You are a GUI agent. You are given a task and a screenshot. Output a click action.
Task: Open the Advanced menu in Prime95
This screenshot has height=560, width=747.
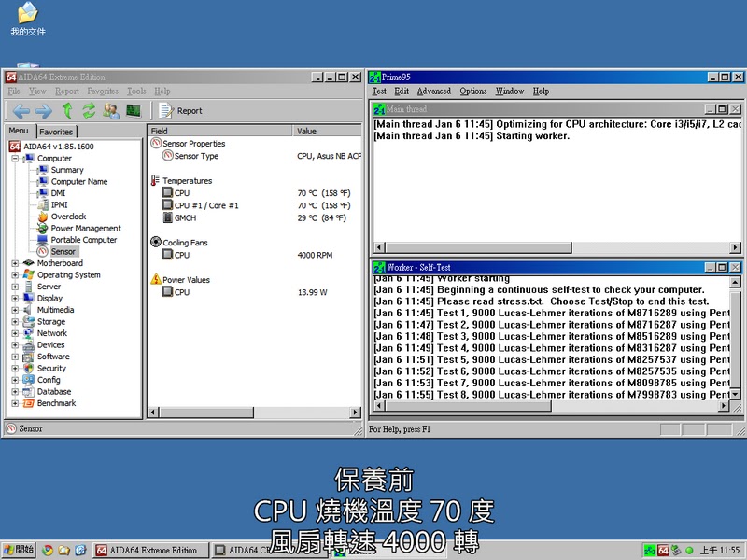tap(434, 91)
